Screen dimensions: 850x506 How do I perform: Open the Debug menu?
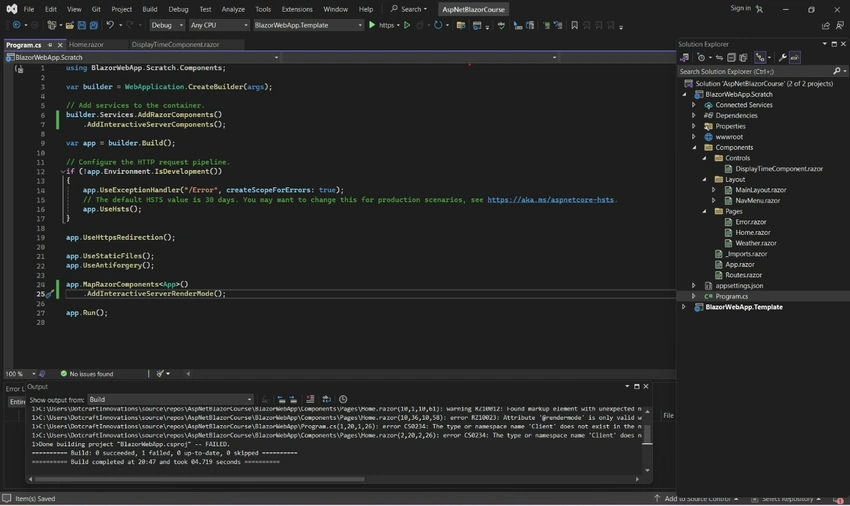tap(178, 9)
